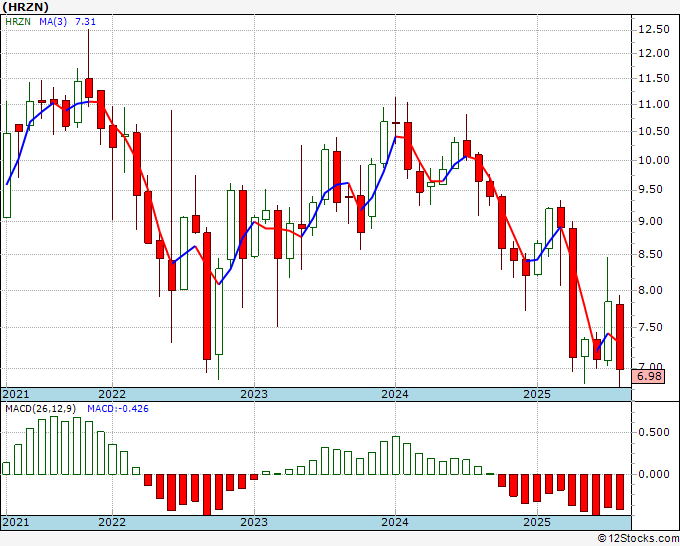Click the 0.500 MACD axis label
The height and width of the screenshot is (546, 680).
654,432
